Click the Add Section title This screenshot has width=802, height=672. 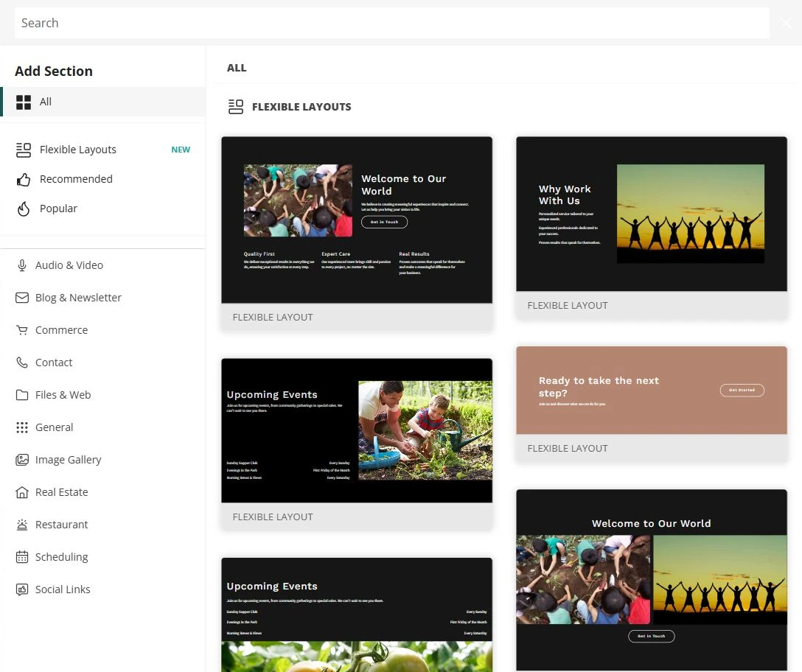point(54,71)
